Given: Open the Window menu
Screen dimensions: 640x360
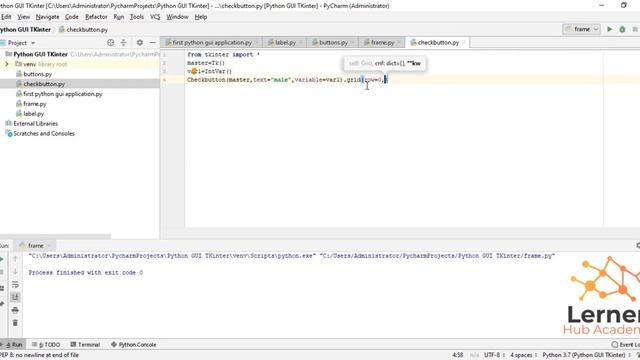Looking at the screenshot, I should (x=177, y=17).
